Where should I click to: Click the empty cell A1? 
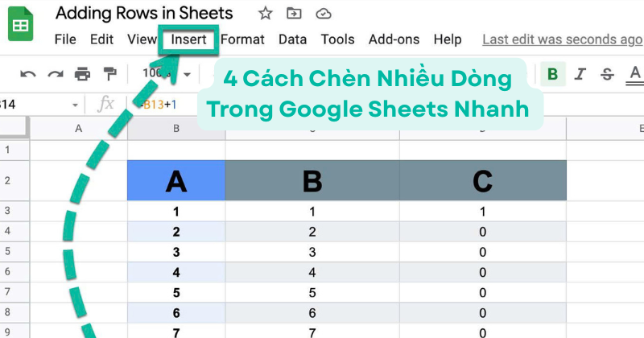[78, 150]
